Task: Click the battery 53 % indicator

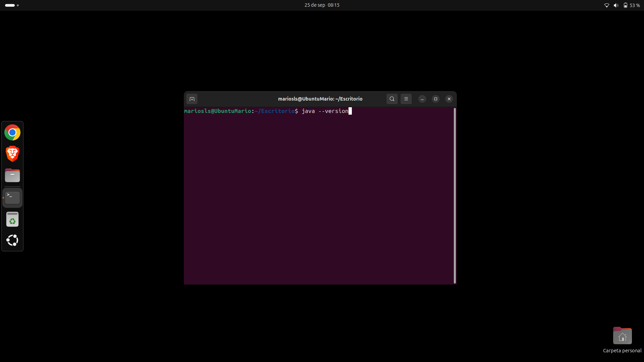Action: click(x=632, y=5)
